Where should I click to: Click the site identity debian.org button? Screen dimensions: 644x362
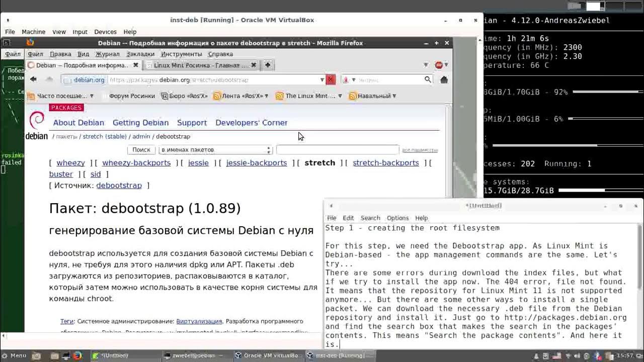pyautogui.click(x=85, y=79)
